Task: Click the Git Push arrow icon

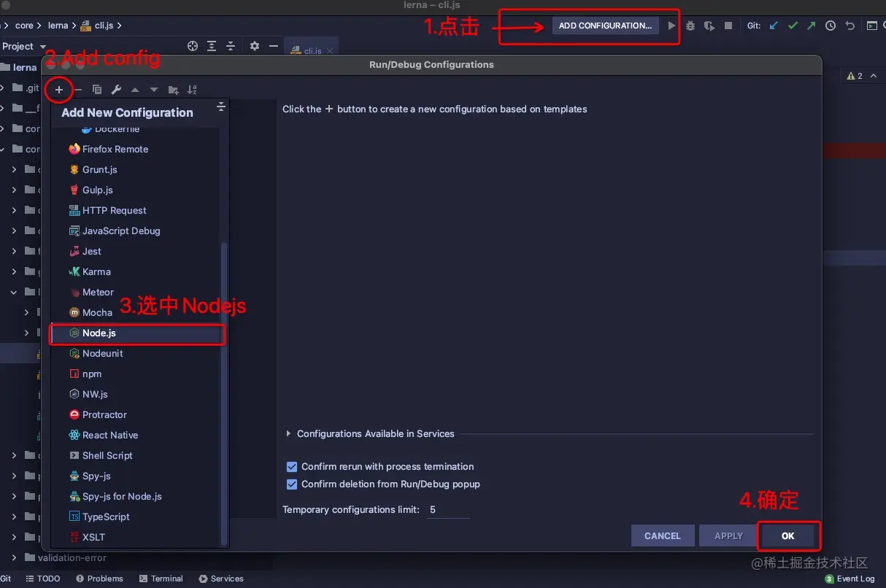Action: click(x=812, y=26)
